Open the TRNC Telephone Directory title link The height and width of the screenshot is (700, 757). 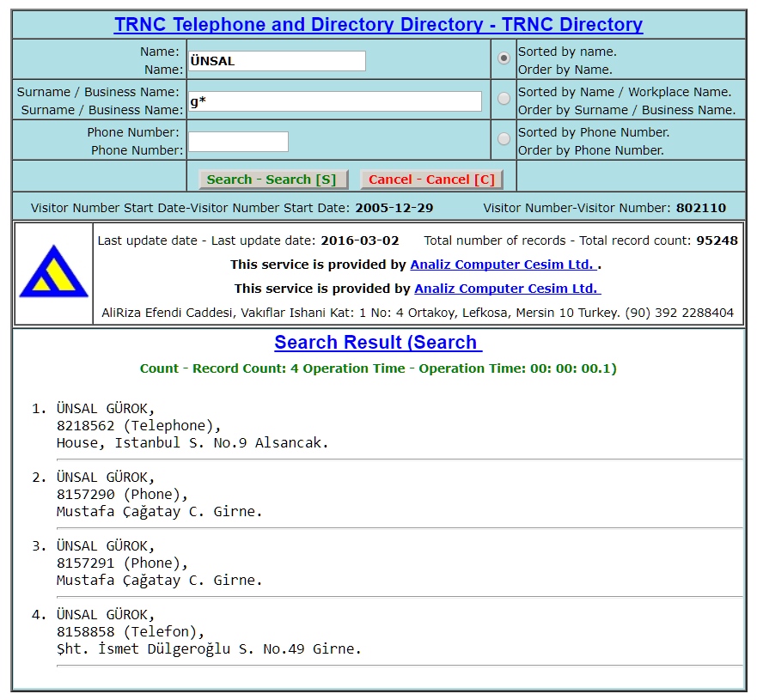378,24
